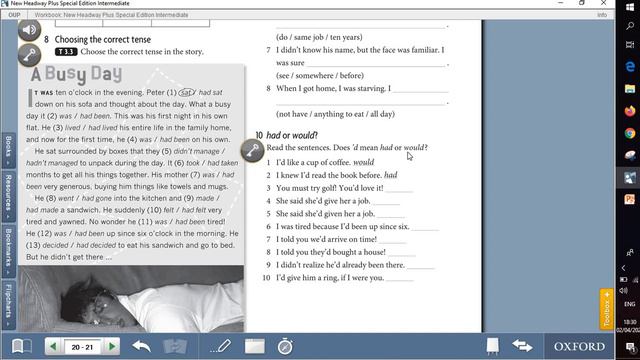640x360 pixels.
Task: Open the Toolbox panel
Action: coord(607,309)
